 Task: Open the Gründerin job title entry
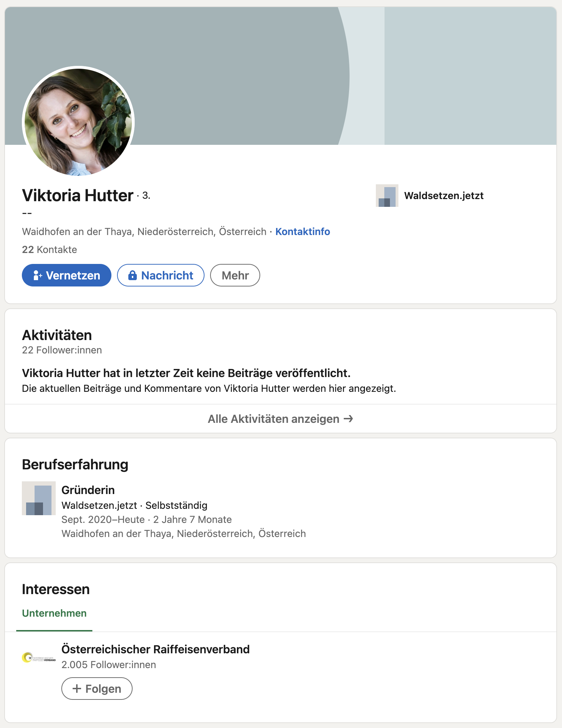click(x=88, y=490)
